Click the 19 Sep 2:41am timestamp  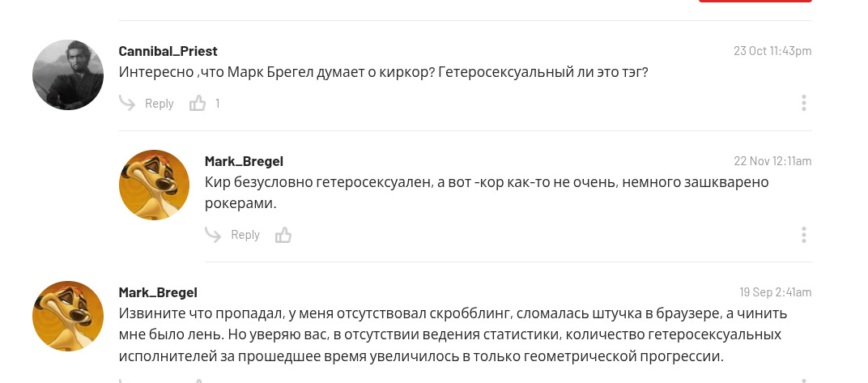coord(775,292)
